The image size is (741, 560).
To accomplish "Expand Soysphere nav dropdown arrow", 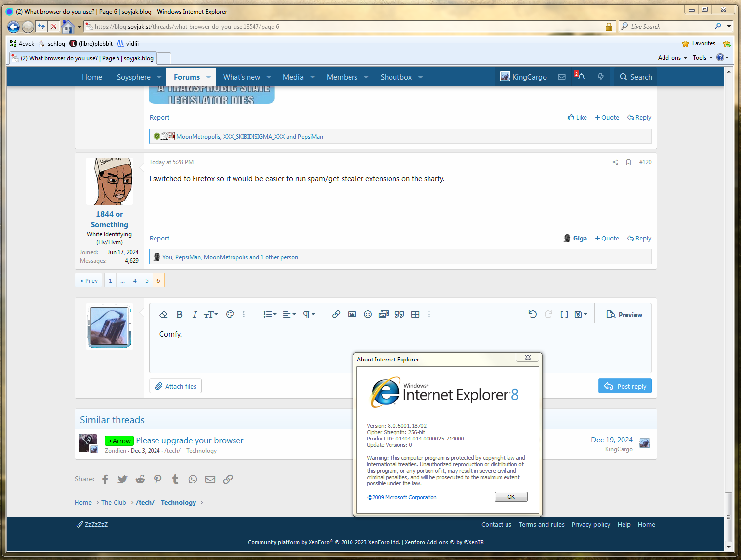I will [159, 77].
